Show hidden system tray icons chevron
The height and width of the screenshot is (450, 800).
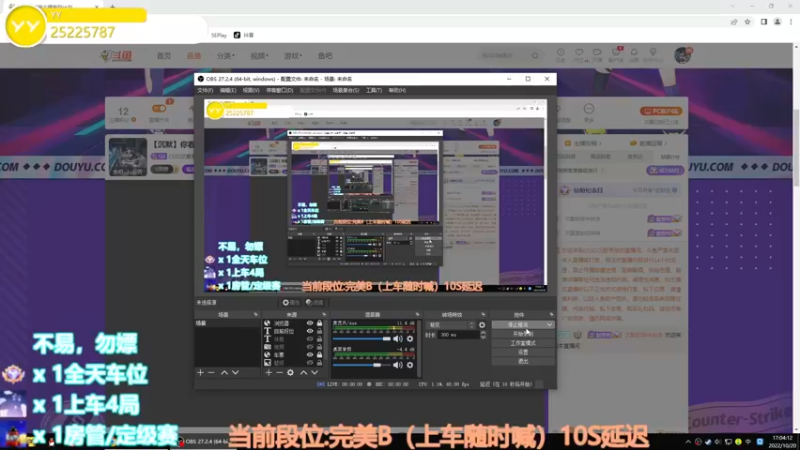coord(688,442)
